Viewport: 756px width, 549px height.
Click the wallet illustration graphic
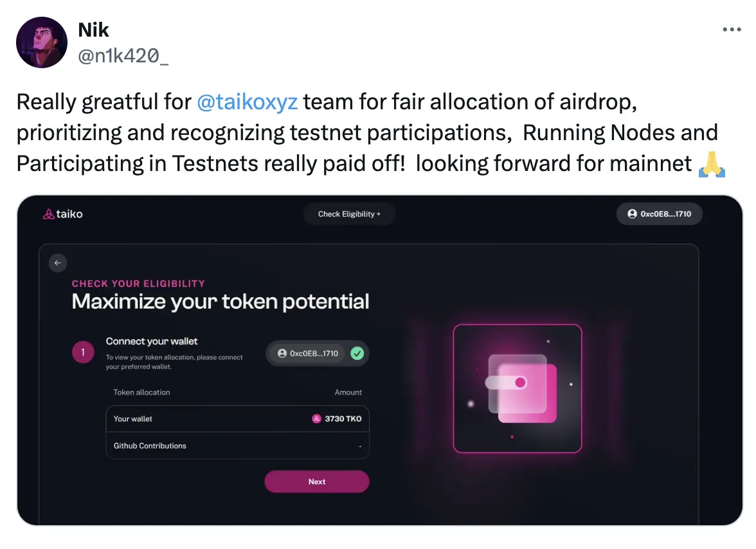coord(517,388)
